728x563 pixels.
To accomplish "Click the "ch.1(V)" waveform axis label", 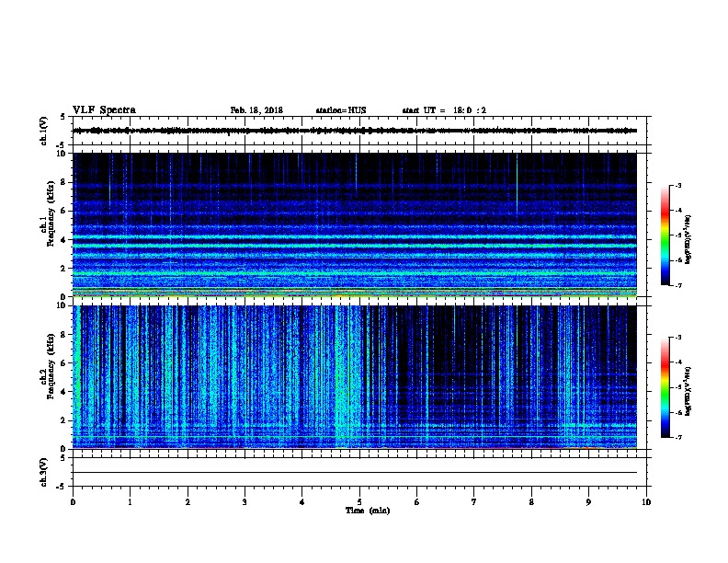I will tap(44, 131).
